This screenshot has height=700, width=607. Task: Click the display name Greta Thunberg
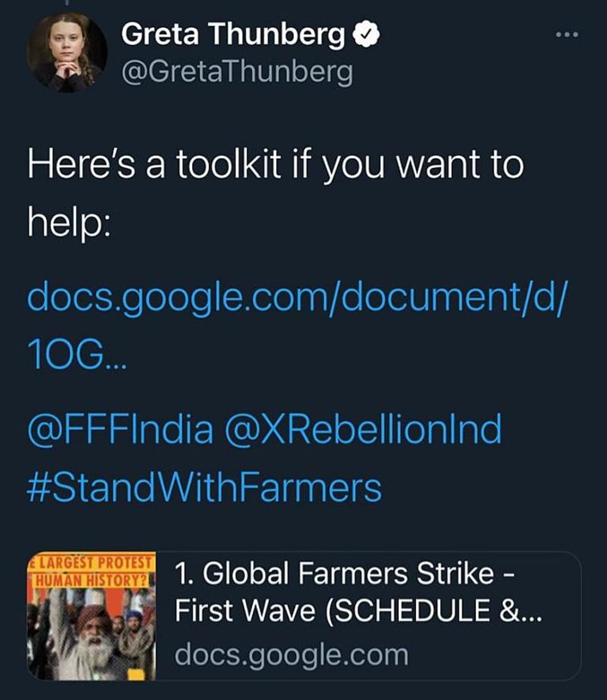click(233, 34)
